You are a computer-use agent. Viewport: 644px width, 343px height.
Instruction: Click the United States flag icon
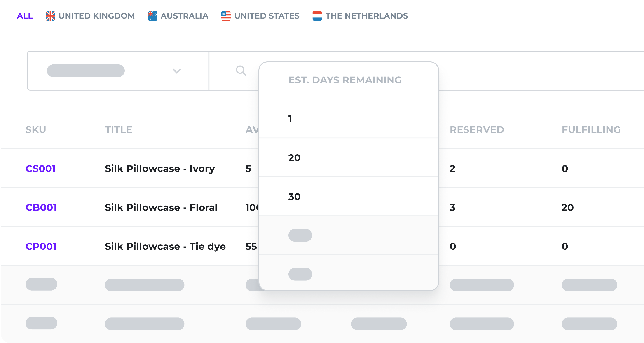pyautogui.click(x=226, y=16)
